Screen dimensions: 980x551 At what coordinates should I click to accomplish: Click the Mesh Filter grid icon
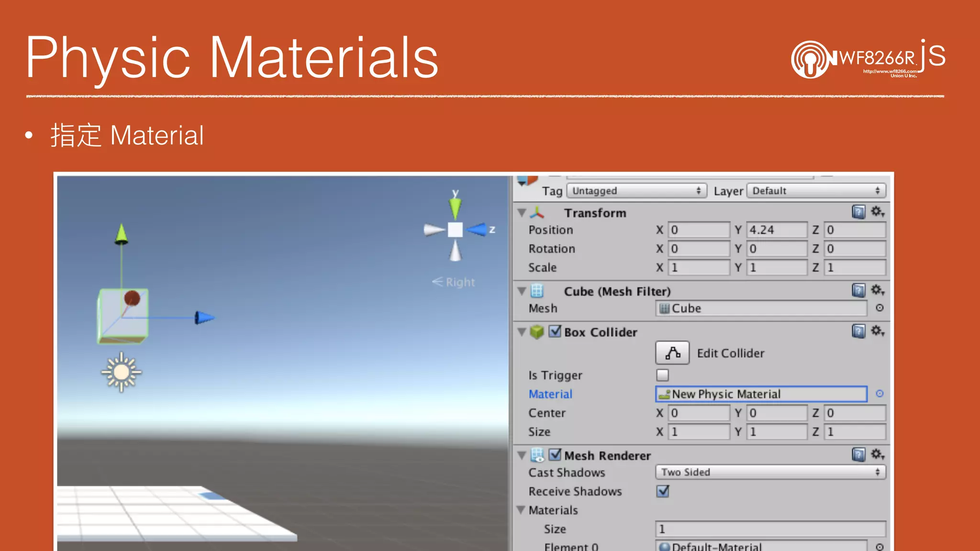pyautogui.click(x=537, y=291)
